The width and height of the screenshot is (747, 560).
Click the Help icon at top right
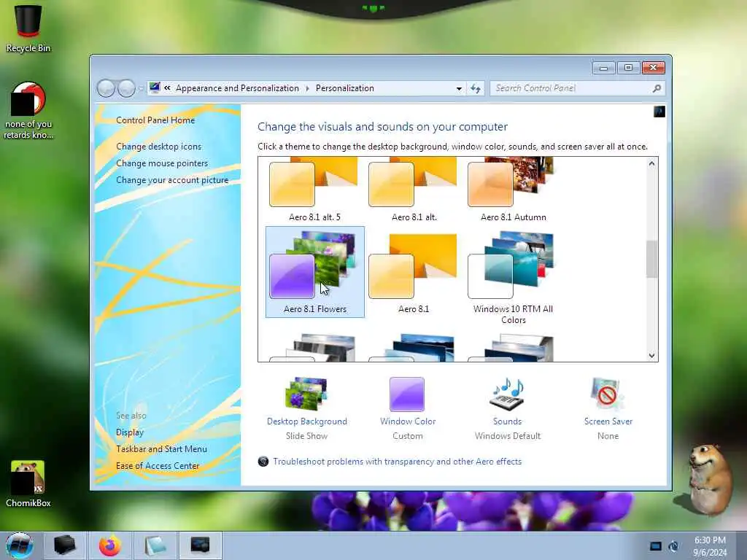(x=659, y=112)
